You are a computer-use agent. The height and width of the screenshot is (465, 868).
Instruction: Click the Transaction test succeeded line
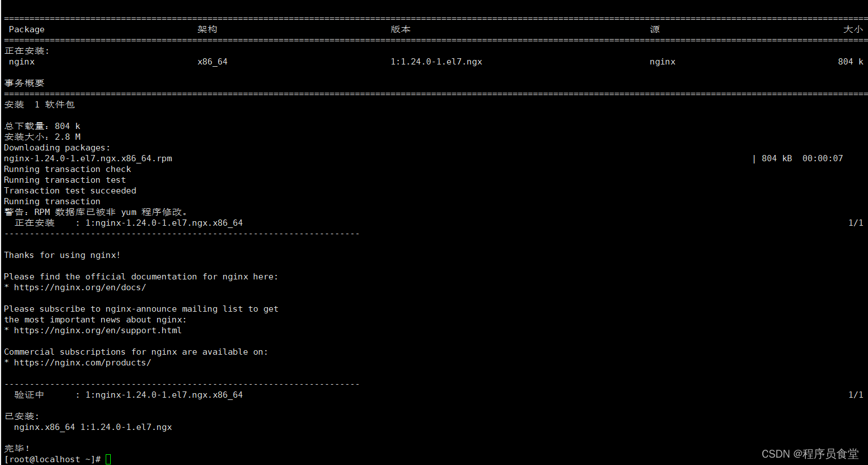tap(70, 190)
